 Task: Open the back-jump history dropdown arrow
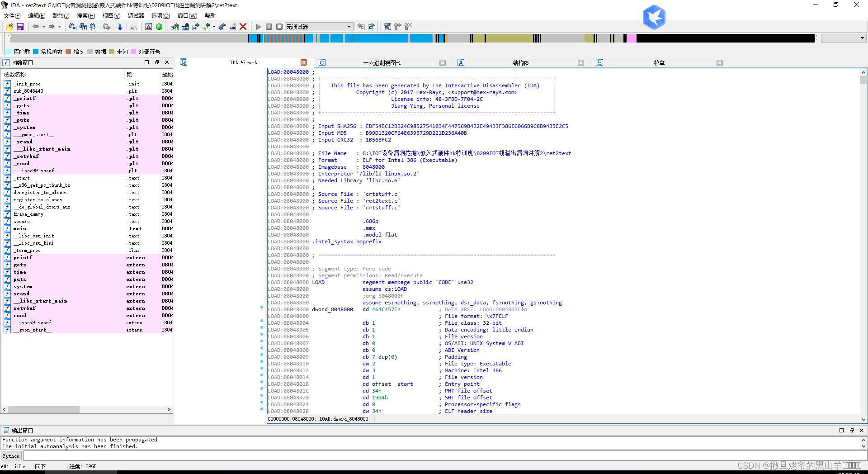tap(43, 27)
